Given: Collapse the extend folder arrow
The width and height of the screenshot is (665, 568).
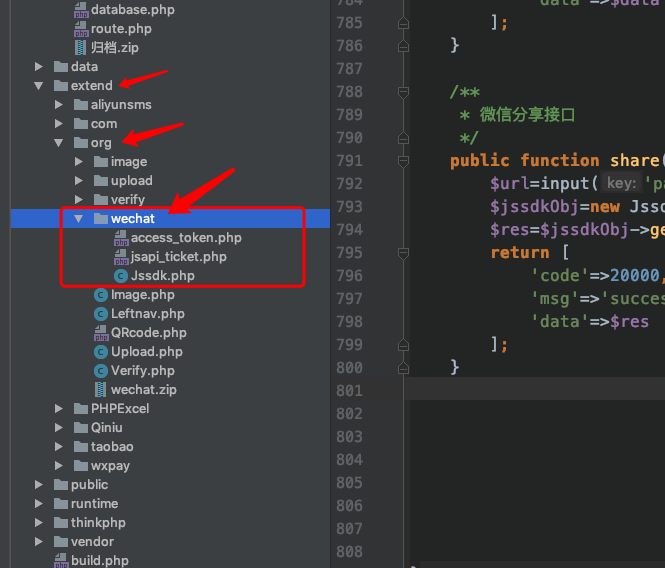Looking at the screenshot, I should point(39,86).
